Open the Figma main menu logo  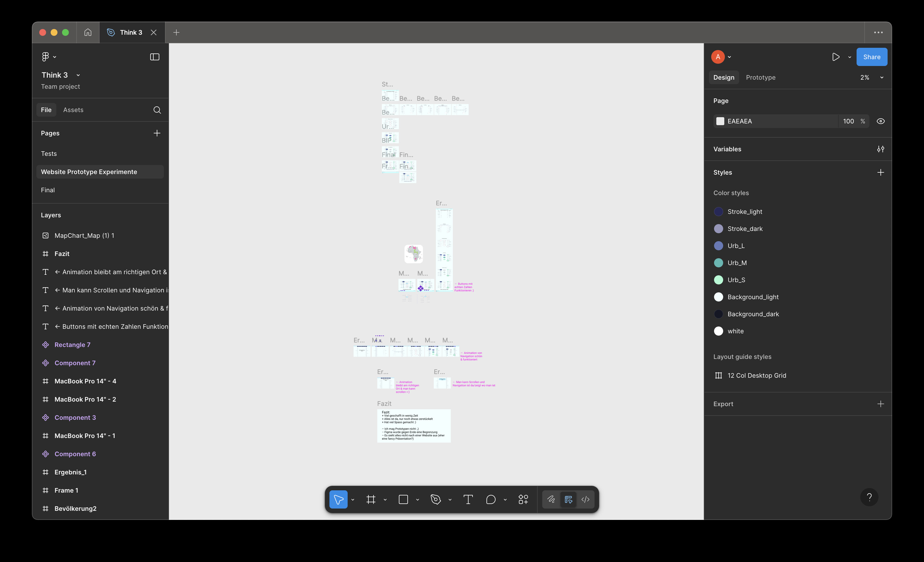(x=46, y=57)
